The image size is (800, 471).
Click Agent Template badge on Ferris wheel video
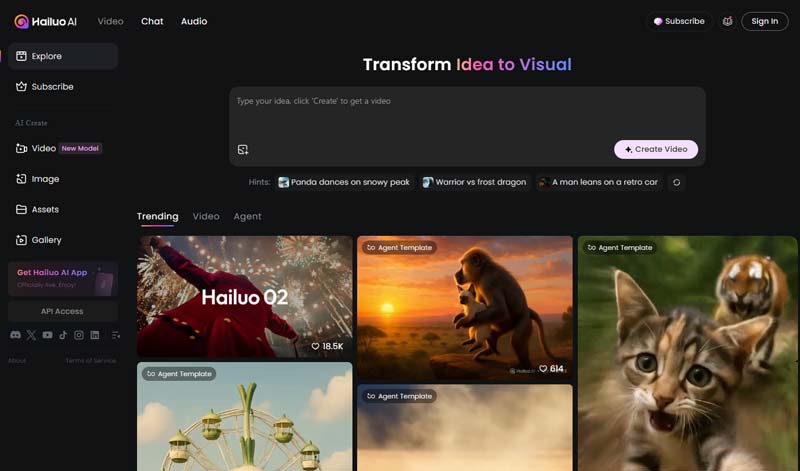179,374
